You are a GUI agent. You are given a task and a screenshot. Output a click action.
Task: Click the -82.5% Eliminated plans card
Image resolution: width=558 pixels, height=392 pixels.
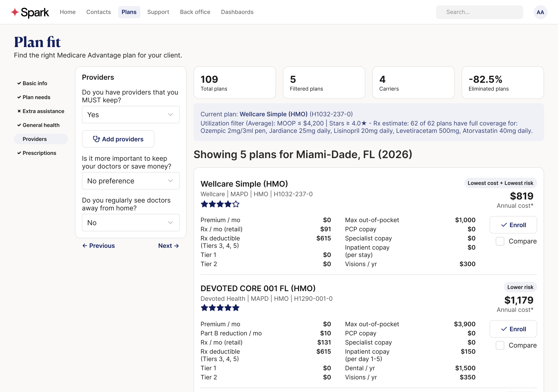coord(503,83)
